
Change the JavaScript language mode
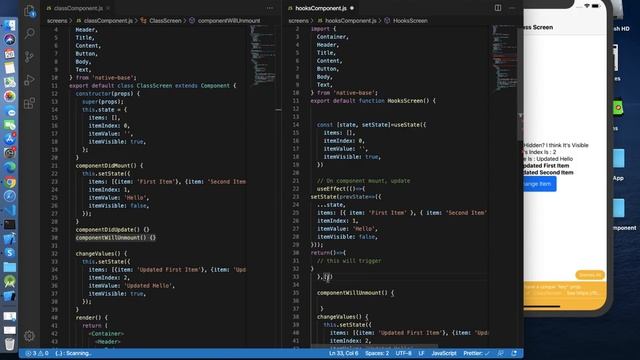(444, 353)
